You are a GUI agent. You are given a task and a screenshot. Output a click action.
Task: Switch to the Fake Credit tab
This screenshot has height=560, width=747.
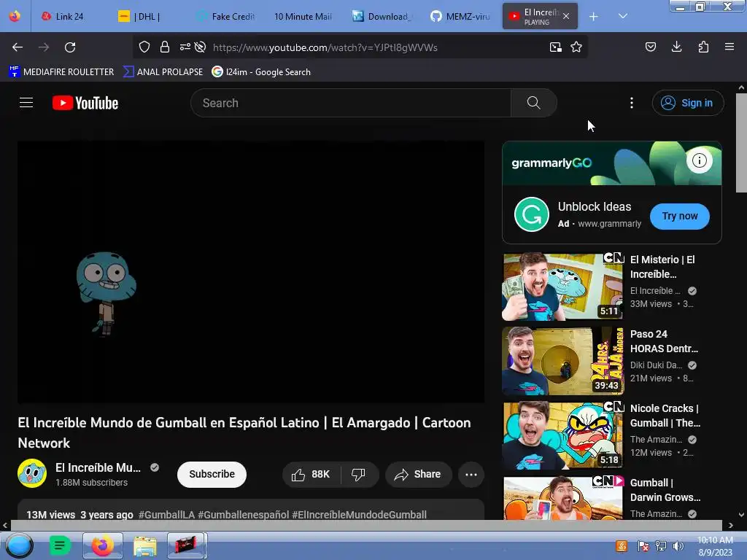click(226, 17)
